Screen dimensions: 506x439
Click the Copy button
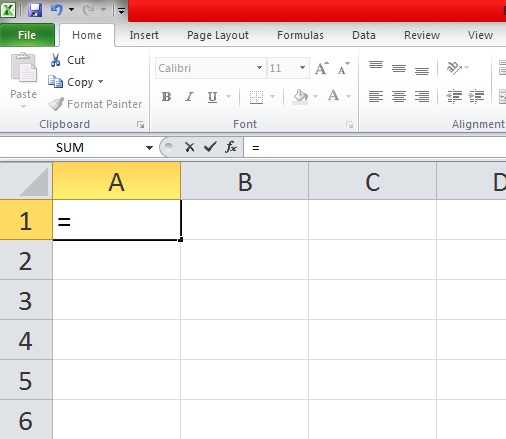click(71, 82)
